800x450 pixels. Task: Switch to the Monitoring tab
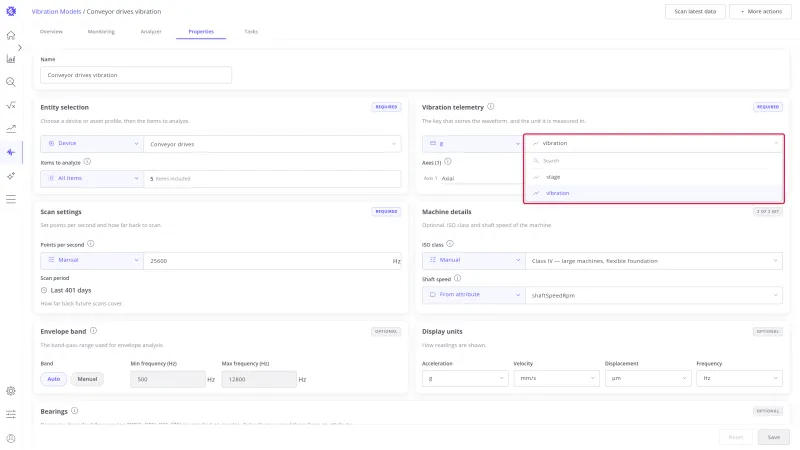pyautogui.click(x=101, y=32)
